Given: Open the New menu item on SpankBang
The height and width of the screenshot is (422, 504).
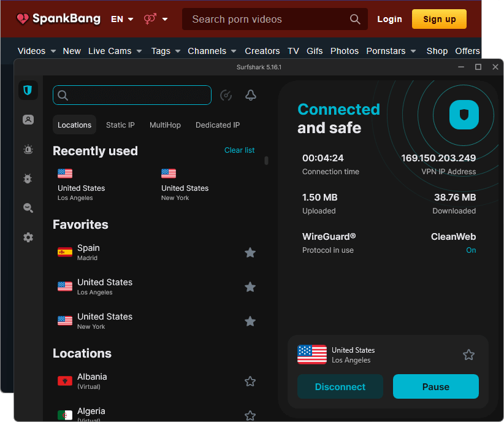Looking at the screenshot, I should coord(72,51).
